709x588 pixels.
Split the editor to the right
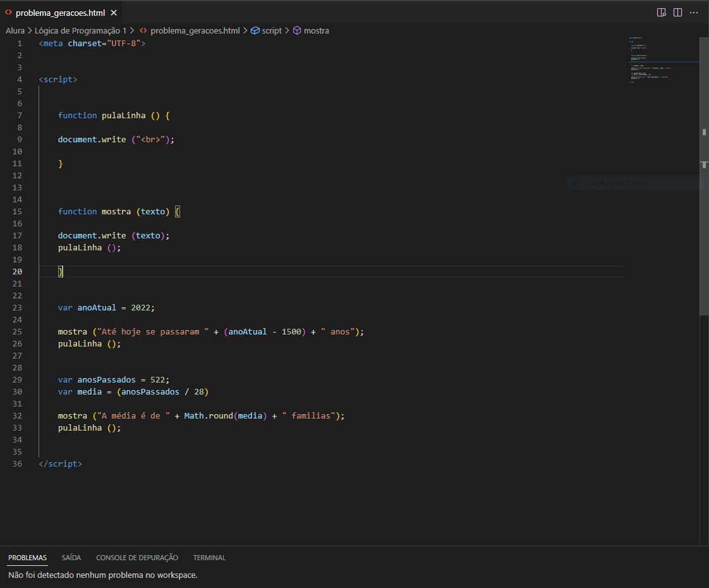point(677,13)
